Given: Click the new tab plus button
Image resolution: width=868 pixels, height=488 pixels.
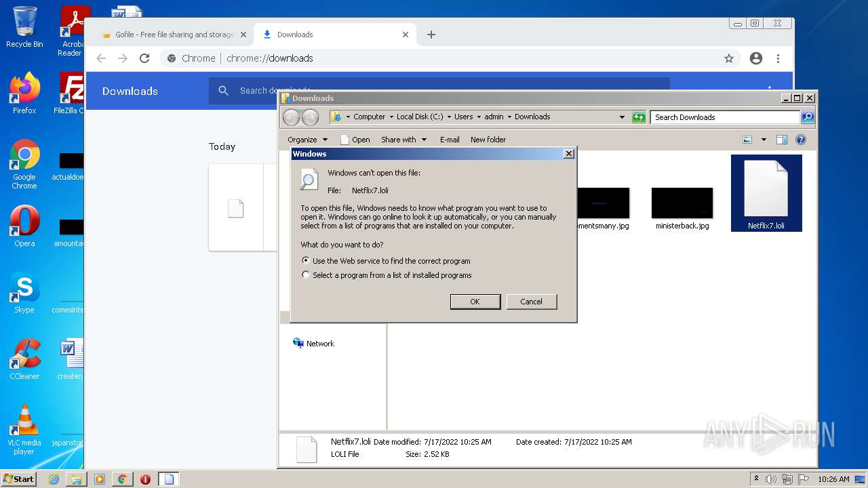Looking at the screenshot, I should [431, 35].
